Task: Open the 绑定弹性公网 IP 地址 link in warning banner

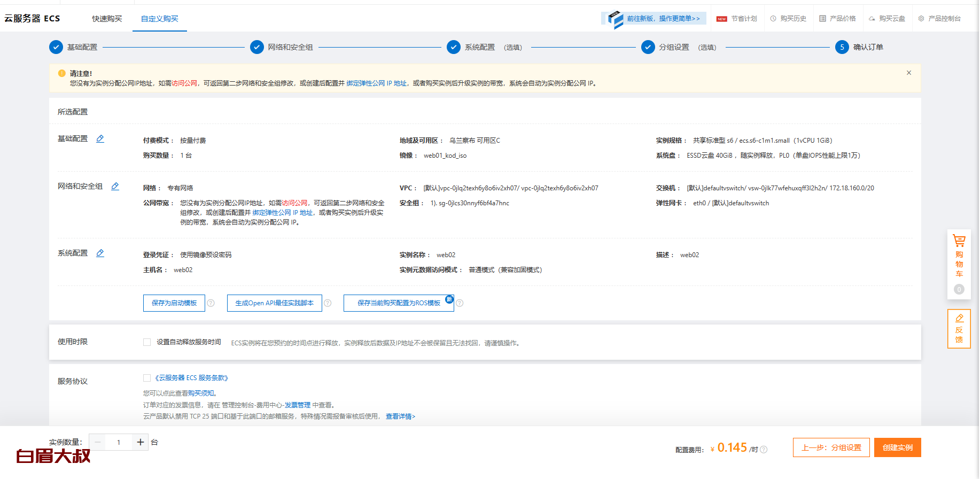Action: coord(377,83)
